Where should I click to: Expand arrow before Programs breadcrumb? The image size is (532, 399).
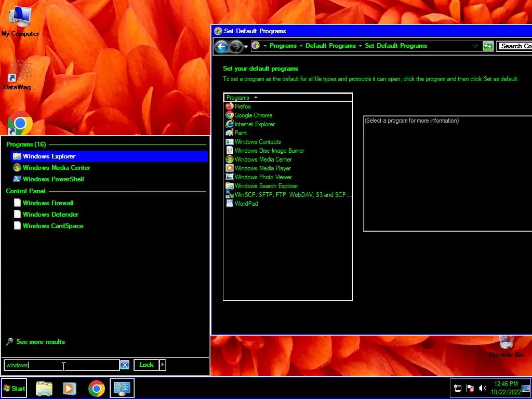click(x=265, y=46)
